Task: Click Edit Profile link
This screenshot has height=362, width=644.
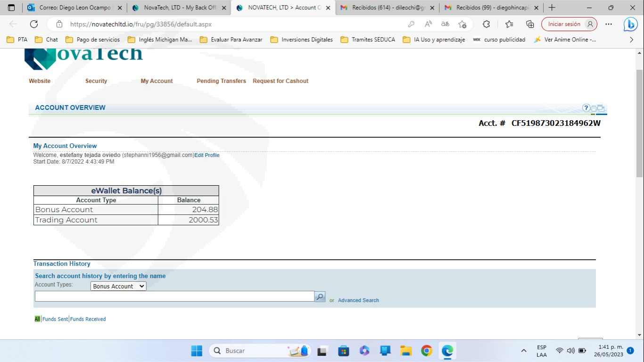Action: 207,155
